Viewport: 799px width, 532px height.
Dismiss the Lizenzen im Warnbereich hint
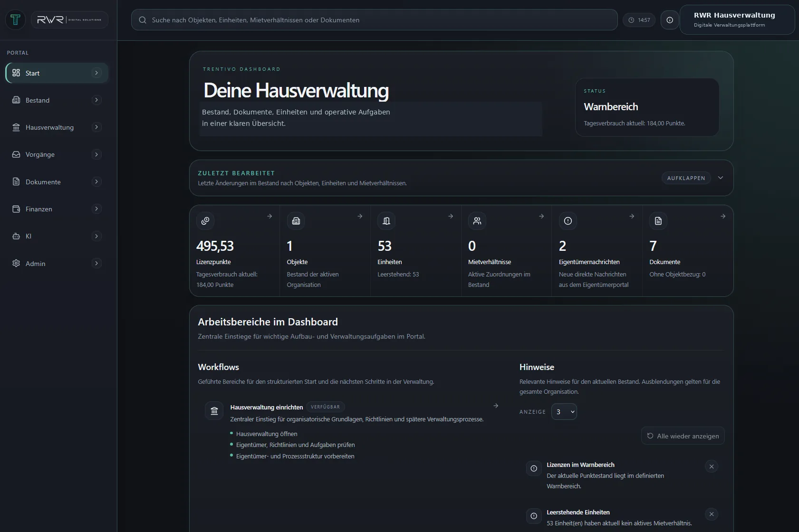(712, 466)
